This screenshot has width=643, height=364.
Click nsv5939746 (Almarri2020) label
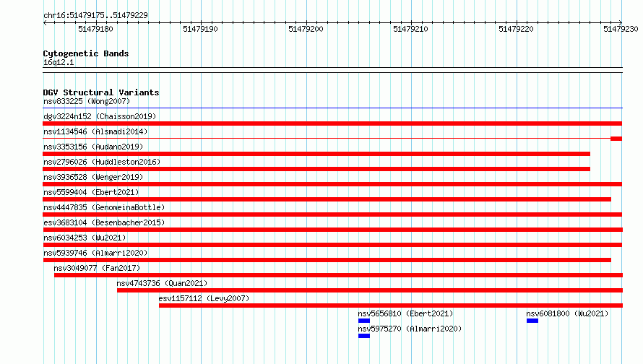click(x=95, y=253)
